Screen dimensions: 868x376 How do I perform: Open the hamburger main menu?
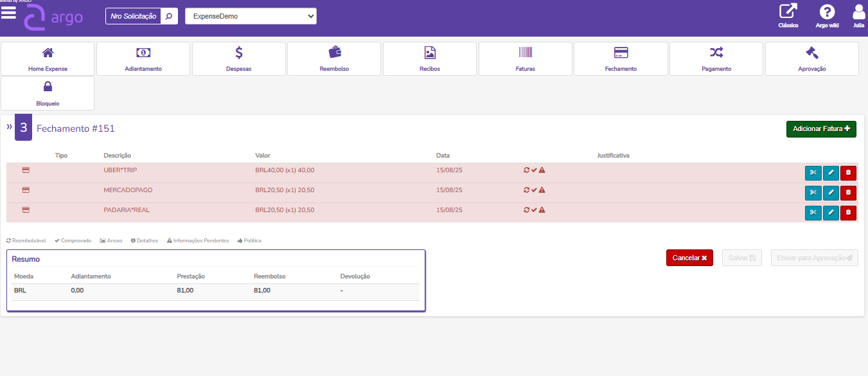(8, 13)
